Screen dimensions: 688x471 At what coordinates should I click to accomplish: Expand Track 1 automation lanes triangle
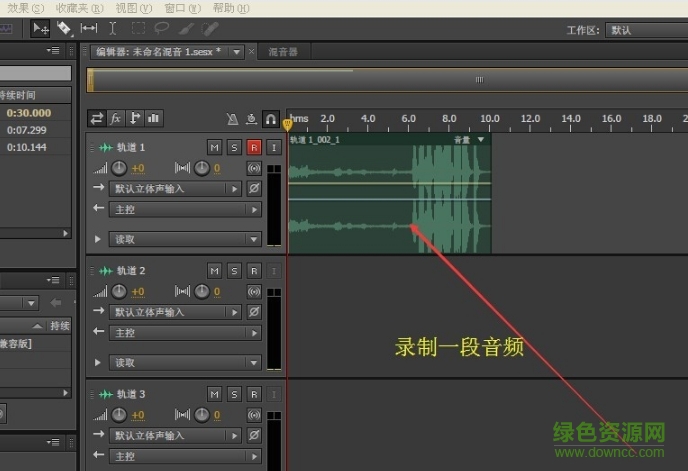tap(98, 239)
